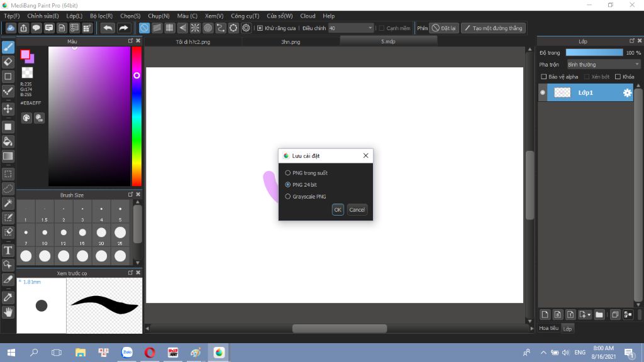Image resolution: width=644 pixels, height=362 pixels.
Task: Select Grayscale PNG option
Action: point(306,197)
